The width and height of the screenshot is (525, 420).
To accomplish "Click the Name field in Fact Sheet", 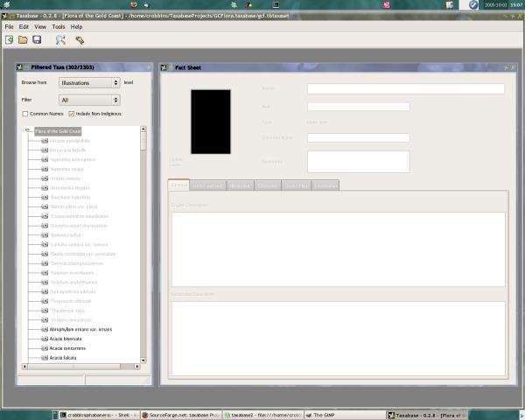I will coord(406,88).
